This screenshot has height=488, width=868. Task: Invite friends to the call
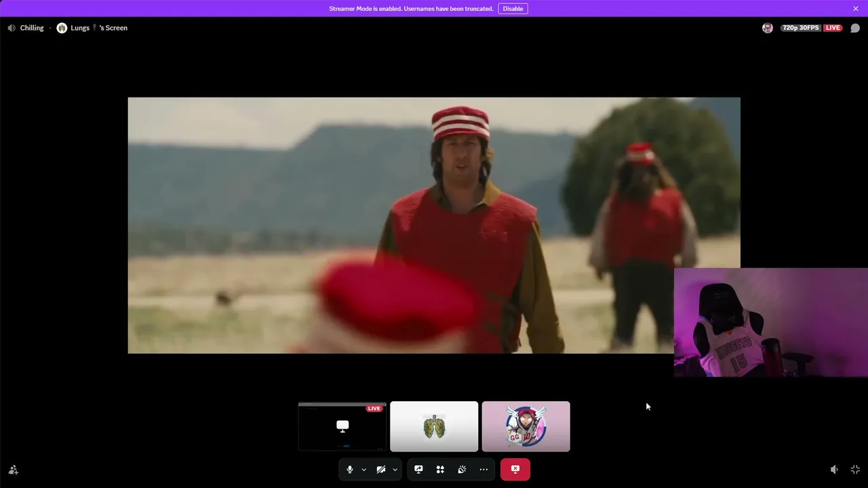coord(13,470)
